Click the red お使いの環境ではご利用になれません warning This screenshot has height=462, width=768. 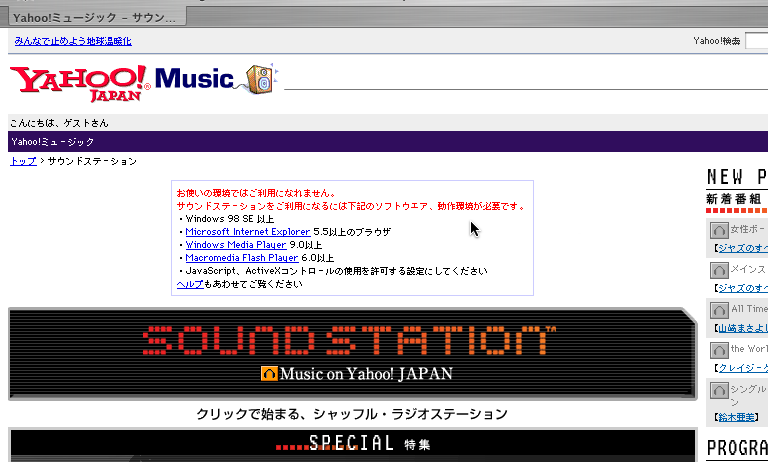(256, 193)
